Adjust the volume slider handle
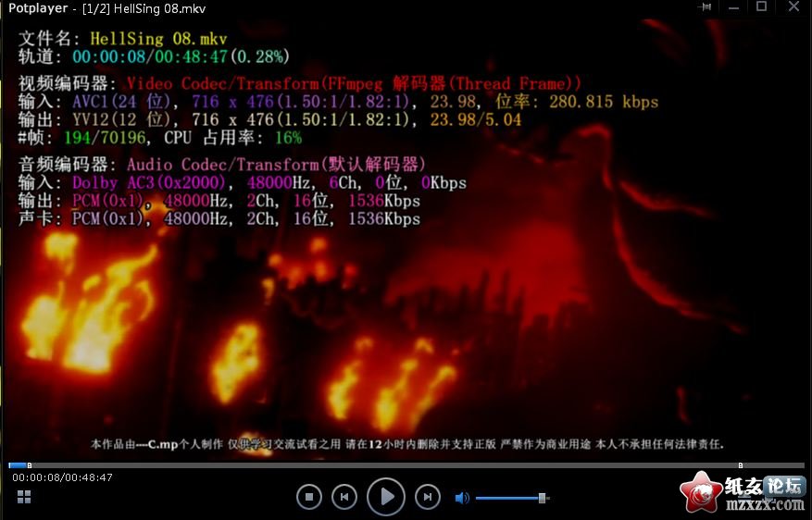Viewport: 812px width, 520px height. pyautogui.click(x=542, y=498)
